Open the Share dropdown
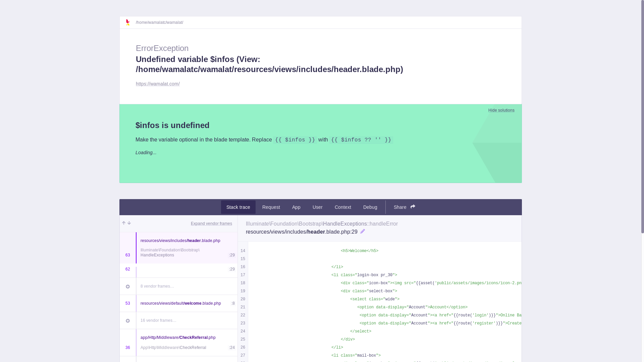The height and width of the screenshot is (362, 644). click(x=405, y=207)
